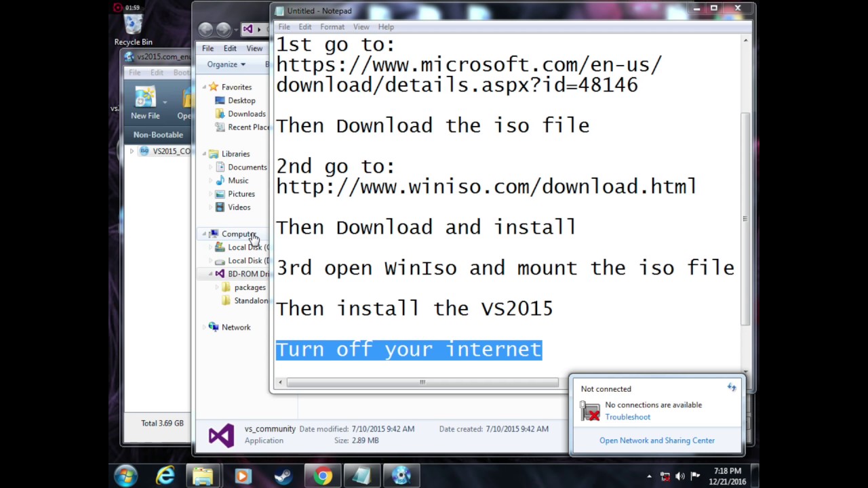Open Notepad View menu

(x=361, y=26)
